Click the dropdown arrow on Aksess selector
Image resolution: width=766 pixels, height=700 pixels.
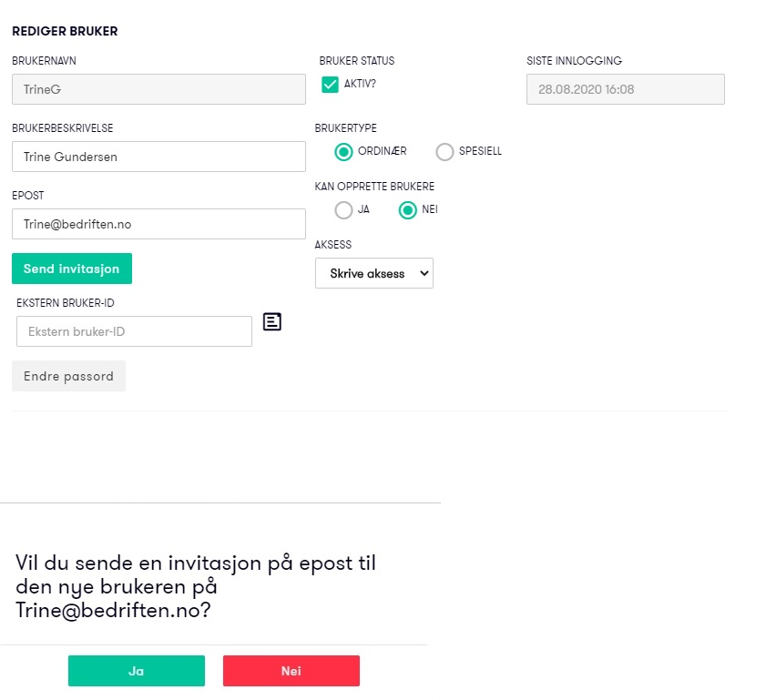pos(424,273)
